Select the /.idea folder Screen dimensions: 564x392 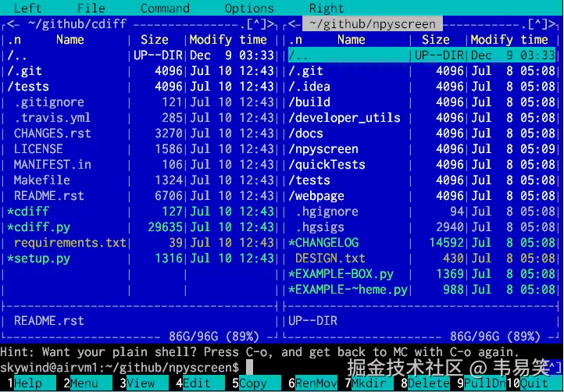pos(422,87)
